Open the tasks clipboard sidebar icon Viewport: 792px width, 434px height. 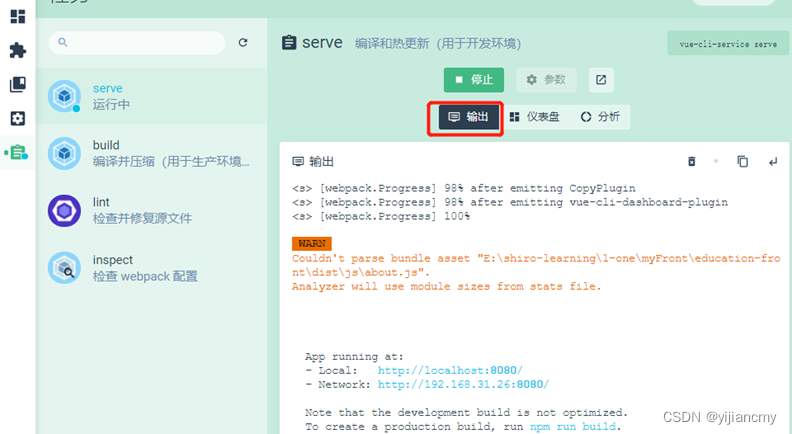[18, 152]
